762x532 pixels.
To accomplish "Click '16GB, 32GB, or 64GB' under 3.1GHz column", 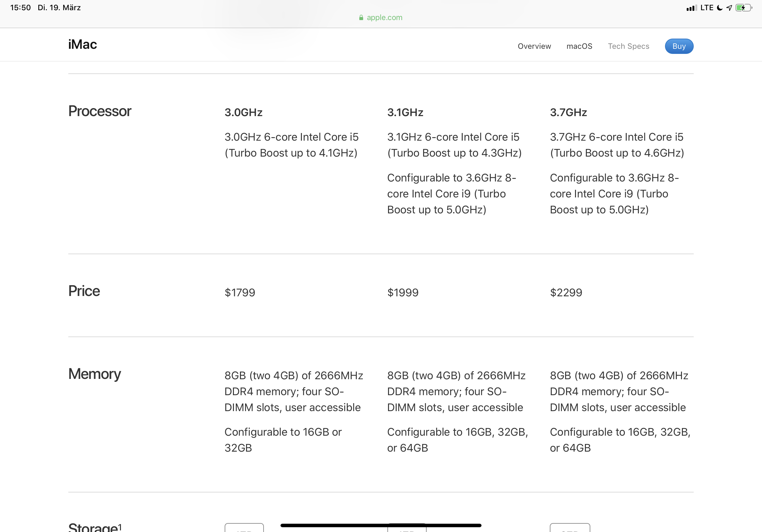I will [x=458, y=440].
